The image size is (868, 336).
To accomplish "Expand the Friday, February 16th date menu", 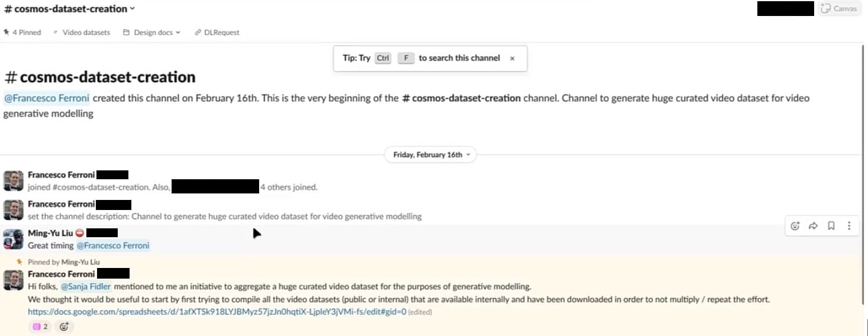I will pos(431,155).
